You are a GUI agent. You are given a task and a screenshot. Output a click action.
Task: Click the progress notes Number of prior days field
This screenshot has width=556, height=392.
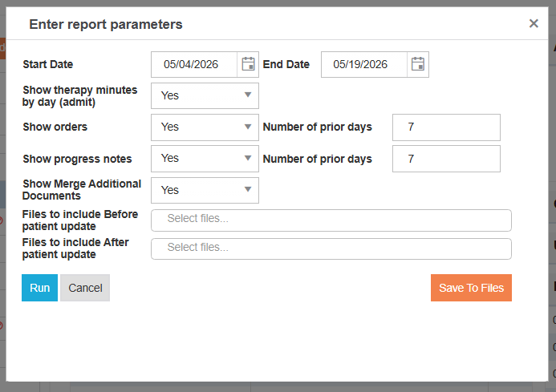pyautogui.click(x=446, y=159)
